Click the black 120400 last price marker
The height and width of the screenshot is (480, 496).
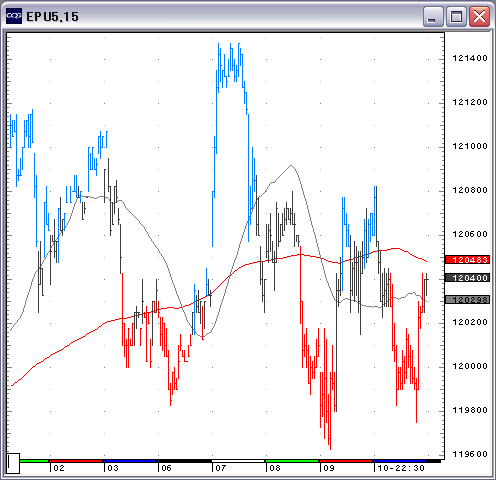coord(468,278)
